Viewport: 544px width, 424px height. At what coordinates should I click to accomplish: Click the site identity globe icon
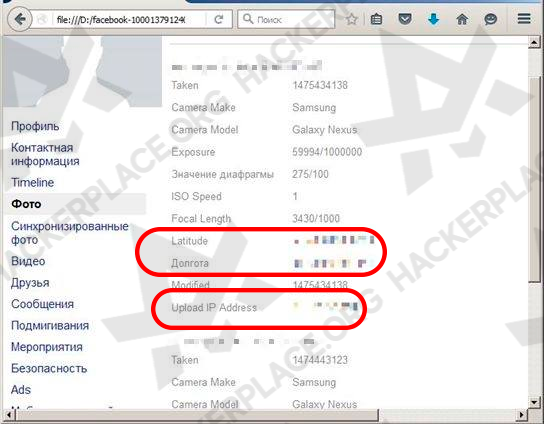[43, 19]
